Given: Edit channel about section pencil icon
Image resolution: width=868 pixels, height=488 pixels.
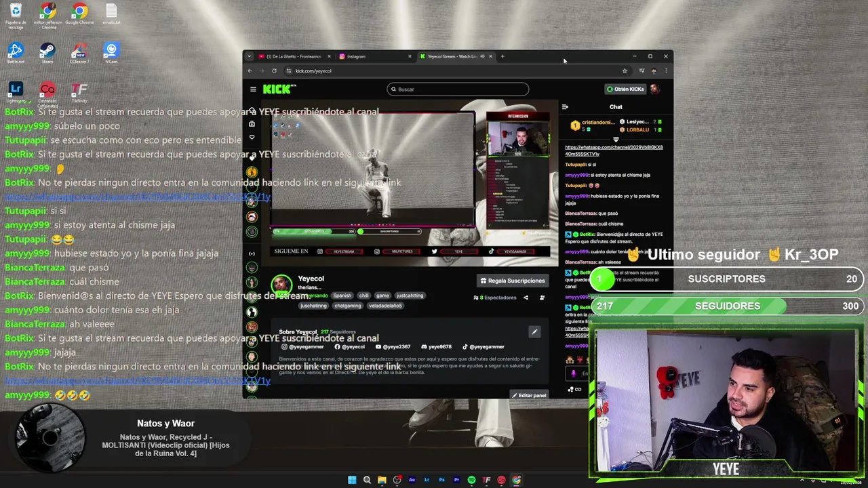Looking at the screenshot, I should point(534,331).
